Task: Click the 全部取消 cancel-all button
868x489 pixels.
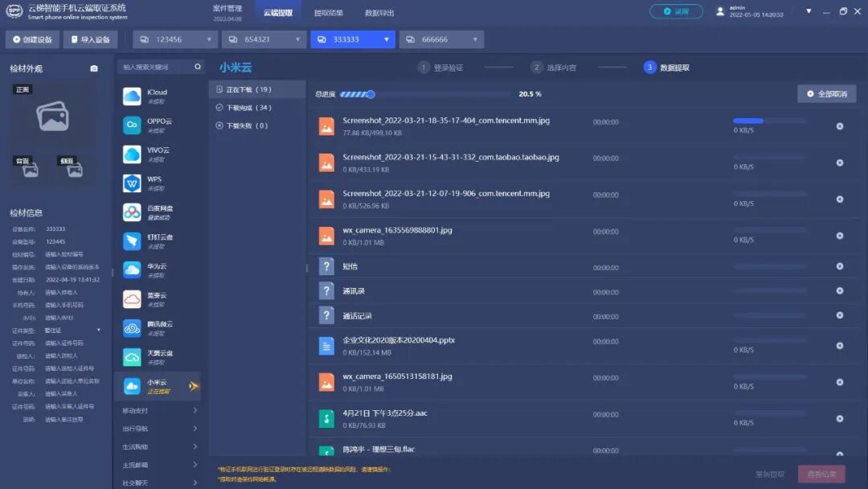Action: pyautogui.click(x=826, y=93)
